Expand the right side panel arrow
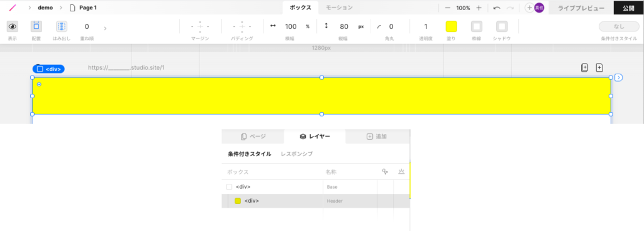 click(619, 77)
